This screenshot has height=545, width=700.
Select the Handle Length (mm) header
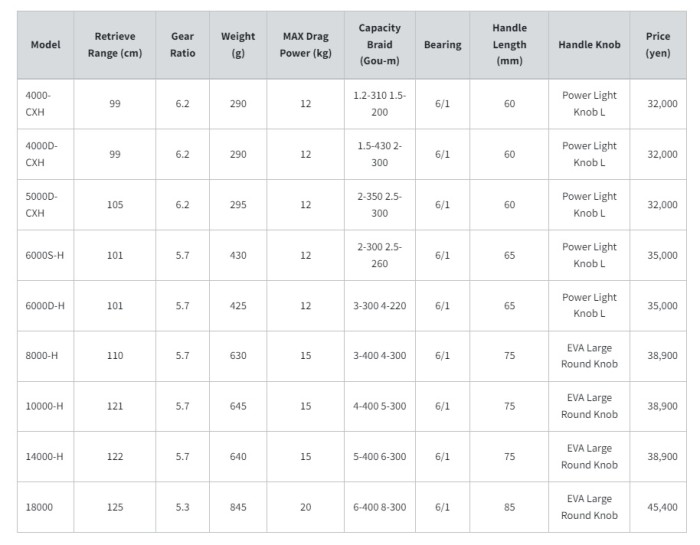click(x=509, y=45)
